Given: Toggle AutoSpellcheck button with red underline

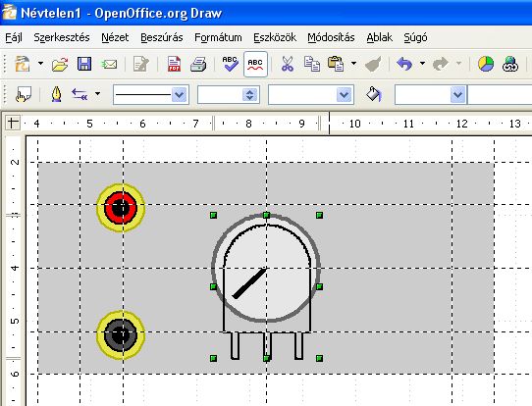Looking at the screenshot, I should 255,64.
